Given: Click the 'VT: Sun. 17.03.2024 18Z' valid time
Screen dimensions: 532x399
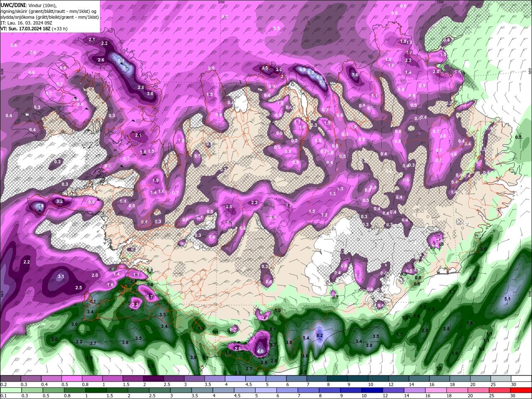Looking at the screenshot, I should click(x=26, y=29).
